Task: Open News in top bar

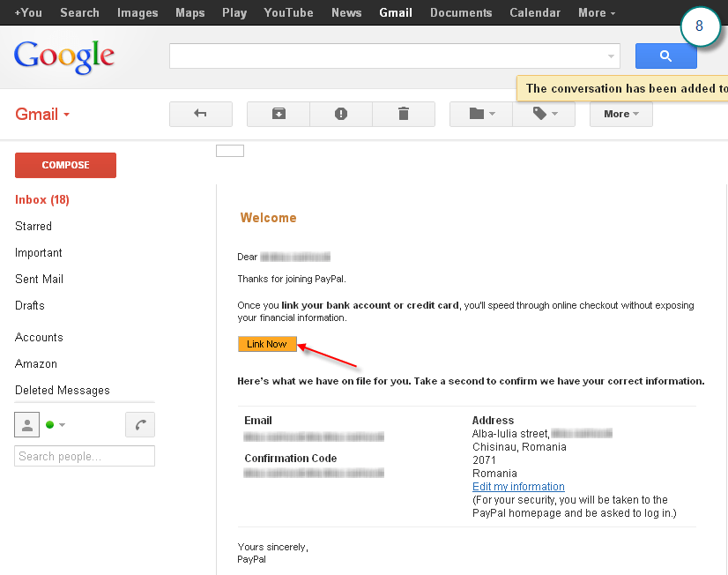Action: pos(346,12)
